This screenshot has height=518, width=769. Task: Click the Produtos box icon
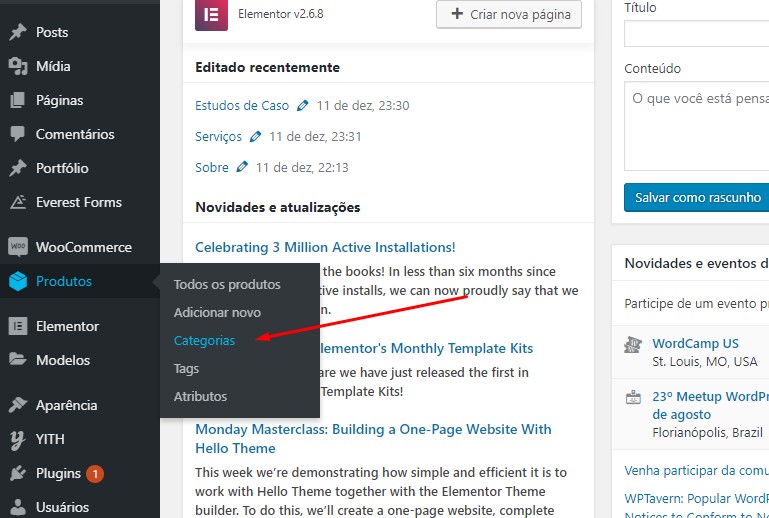(18, 281)
